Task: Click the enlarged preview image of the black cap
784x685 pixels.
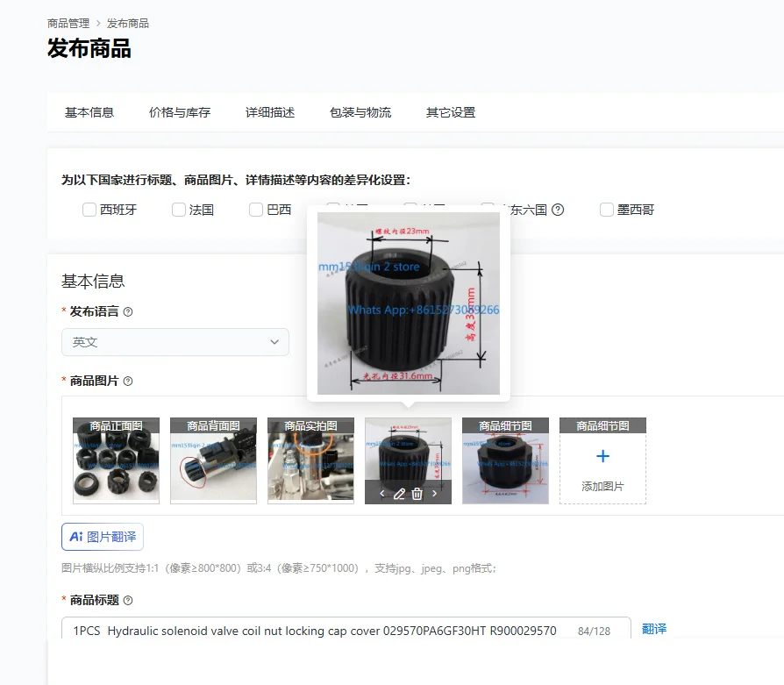Action: 409,303
